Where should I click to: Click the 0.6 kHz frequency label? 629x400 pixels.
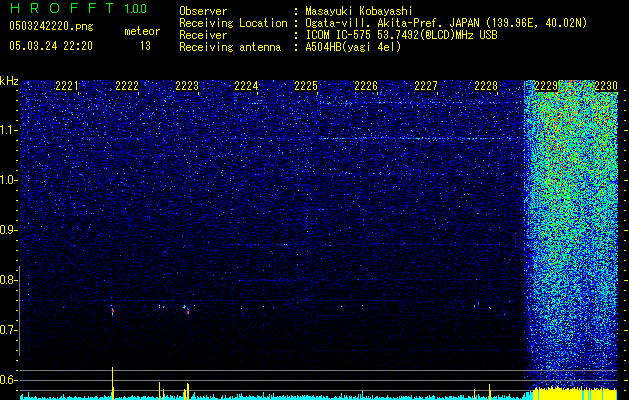[8, 380]
